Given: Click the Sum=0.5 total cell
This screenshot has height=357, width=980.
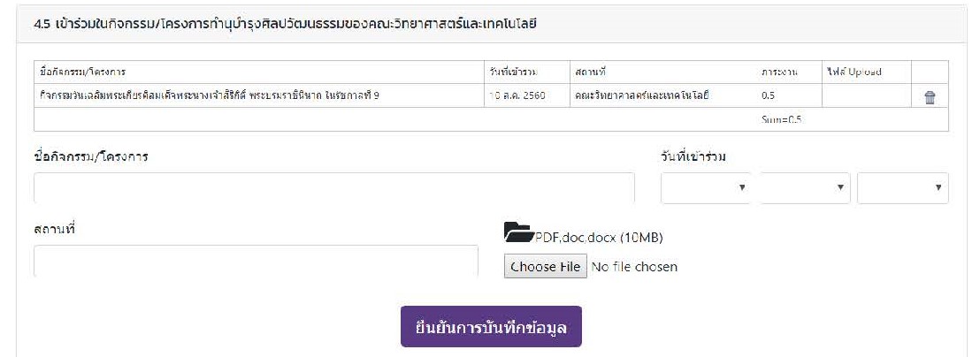Looking at the screenshot, I should coord(781,119).
